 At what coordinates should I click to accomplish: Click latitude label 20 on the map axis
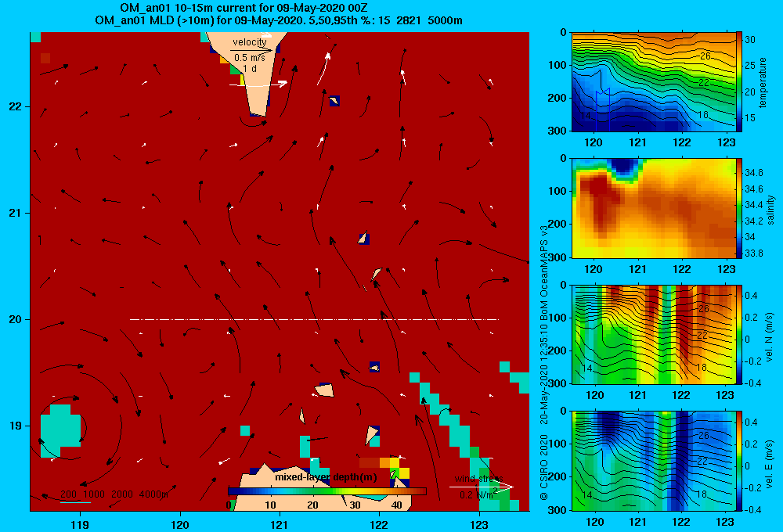coord(16,319)
